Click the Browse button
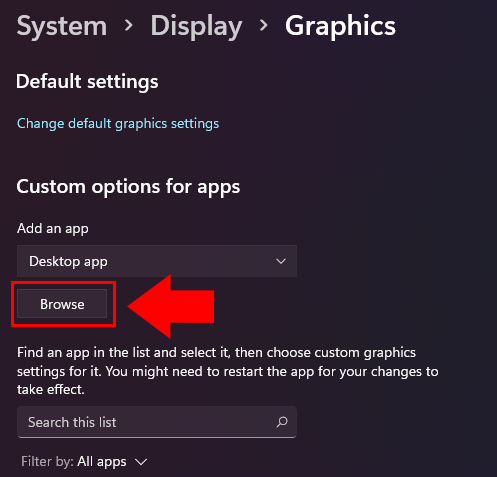This screenshot has width=497, height=477. click(x=62, y=304)
